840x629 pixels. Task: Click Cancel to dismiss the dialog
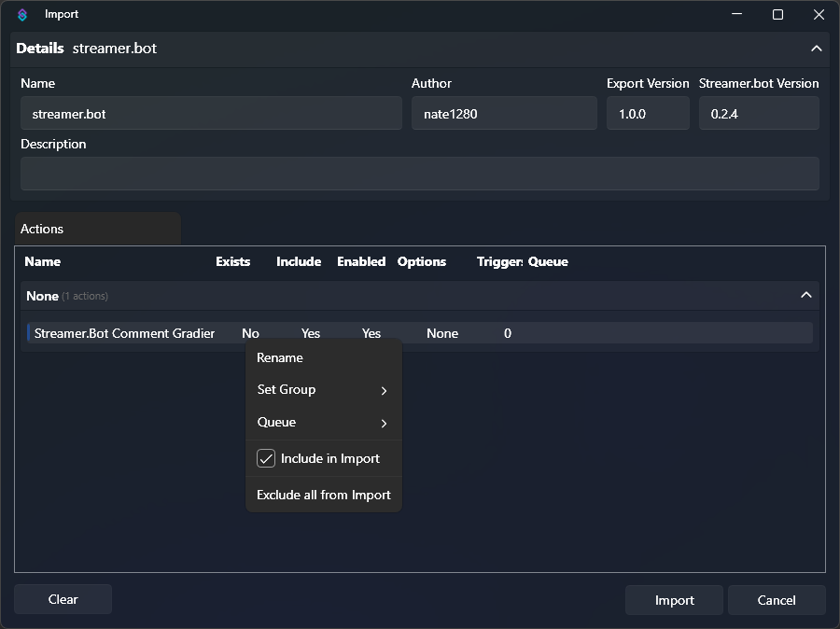click(777, 600)
